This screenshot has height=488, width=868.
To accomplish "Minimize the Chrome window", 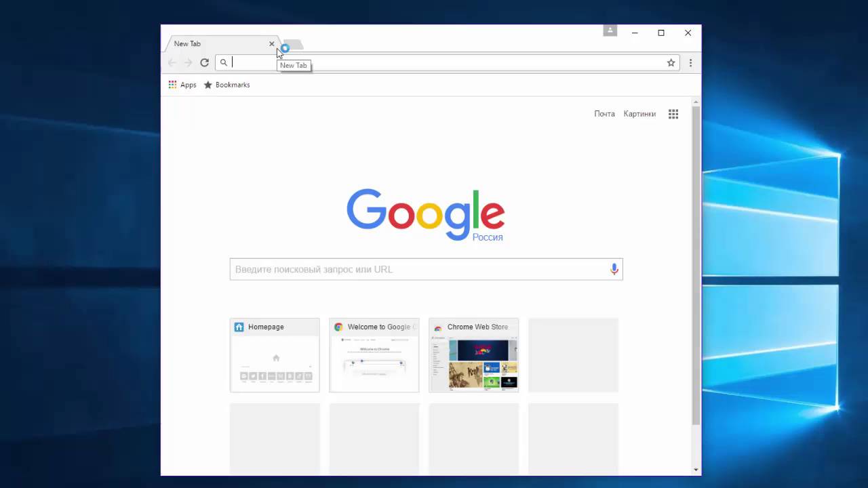I will (x=635, y=33).
